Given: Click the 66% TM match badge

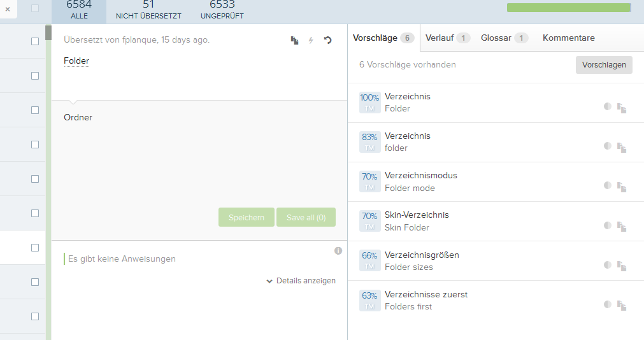Looking at the screenshot, I should tap(369, 261).
